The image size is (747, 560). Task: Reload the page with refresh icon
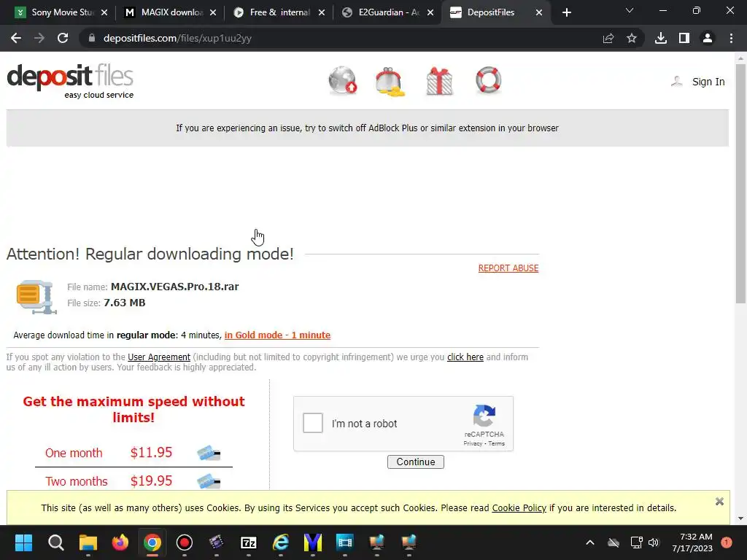[x=63, y=38]
